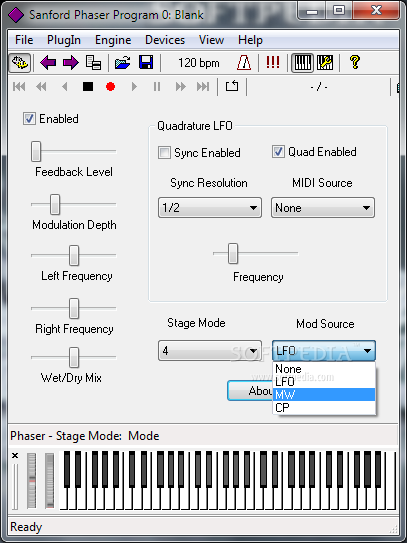This screenshot has width=407, height=543.
Task: Click the first black key on the virtual piano
Action: (67, 469)
